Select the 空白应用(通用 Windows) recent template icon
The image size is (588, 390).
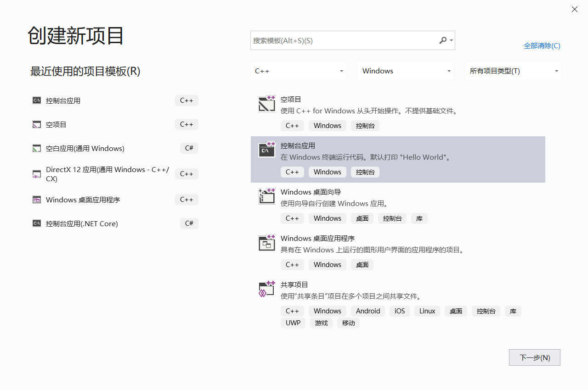[x=36, y=148]
